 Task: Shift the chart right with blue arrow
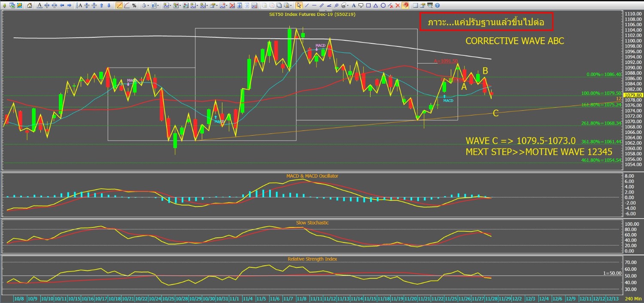[x=69, y=6]
